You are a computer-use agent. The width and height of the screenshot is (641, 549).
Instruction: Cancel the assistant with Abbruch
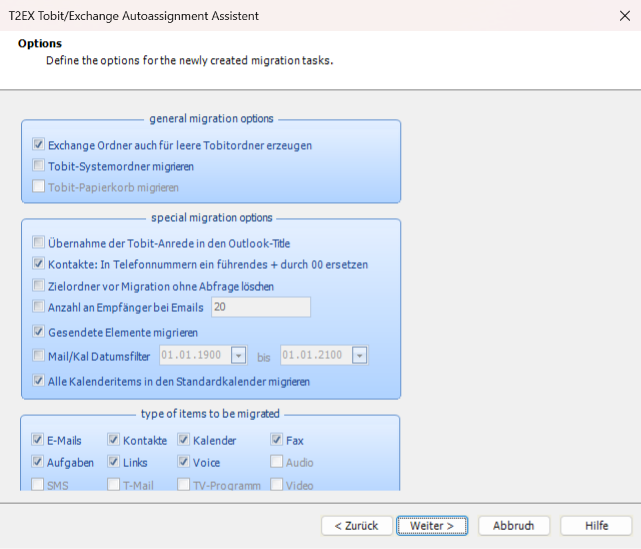pyautogui.click(x=513, y=526)
